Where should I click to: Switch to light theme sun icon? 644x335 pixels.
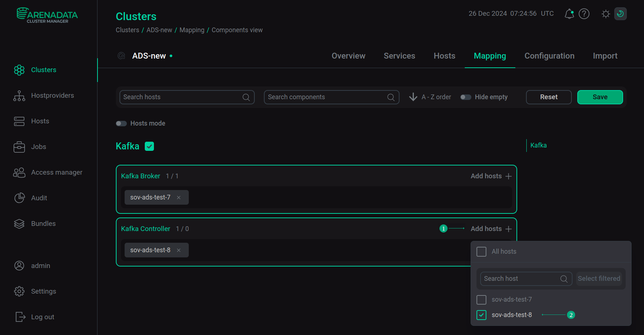point(606,14)
